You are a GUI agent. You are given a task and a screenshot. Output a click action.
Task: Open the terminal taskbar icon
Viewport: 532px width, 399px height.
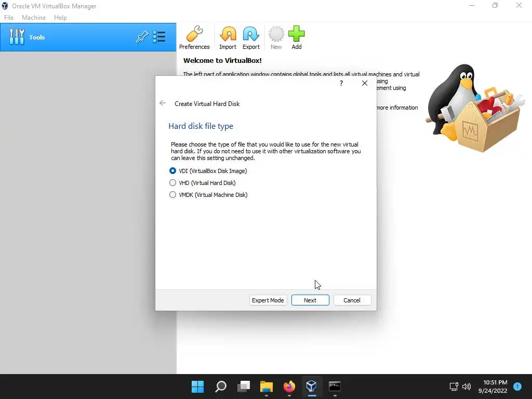[335, 387]
